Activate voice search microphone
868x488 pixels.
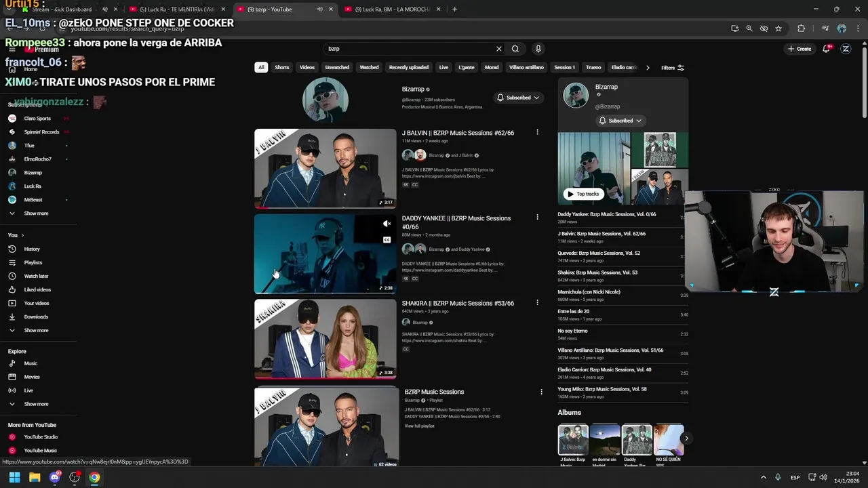pyautogui.click(x=538, y=49)
